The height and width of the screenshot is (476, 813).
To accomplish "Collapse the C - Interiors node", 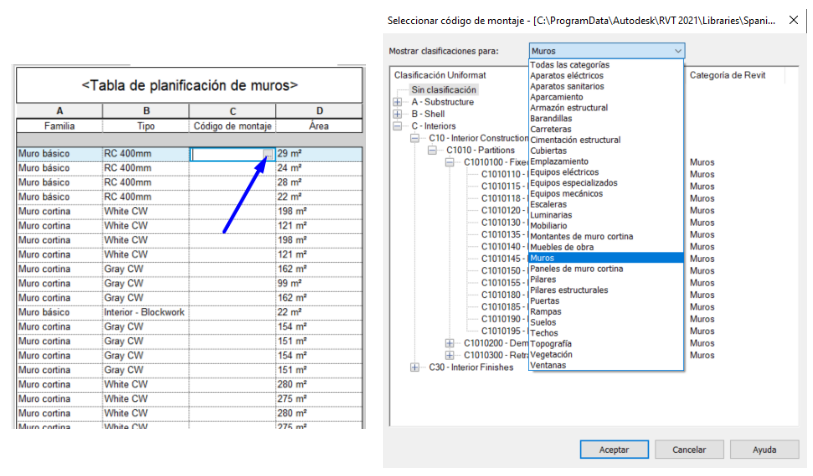I will click(398, 126).
